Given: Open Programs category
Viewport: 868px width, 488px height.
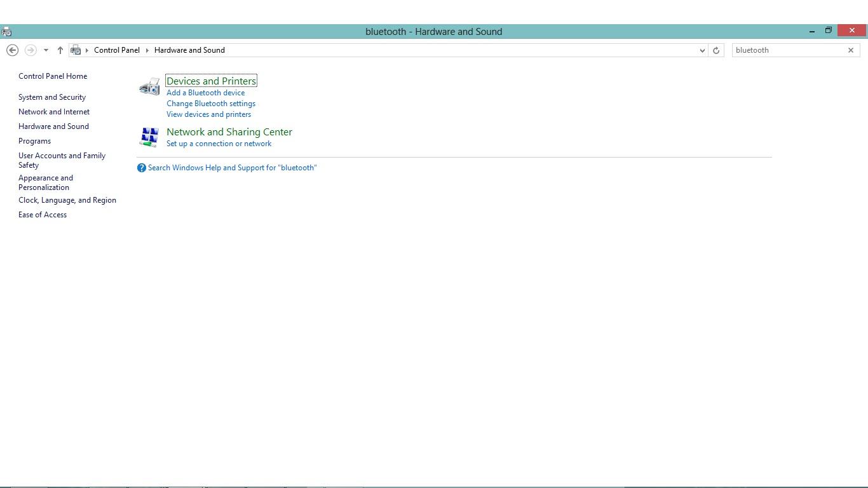Looking at the screenshot, I should click(34, 141).
